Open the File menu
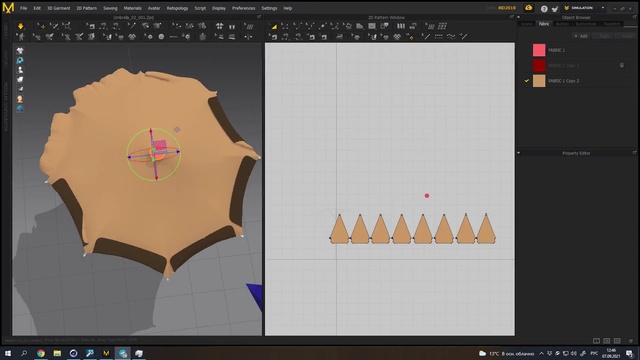Screen dimensions: 640x360 pyautogui.click(x=24, y=8)
